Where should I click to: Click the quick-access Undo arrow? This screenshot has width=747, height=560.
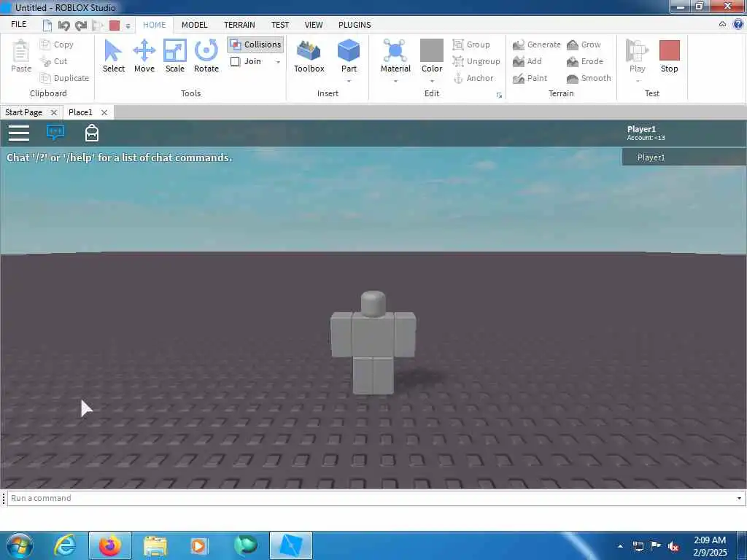click(x=64, y=26)
